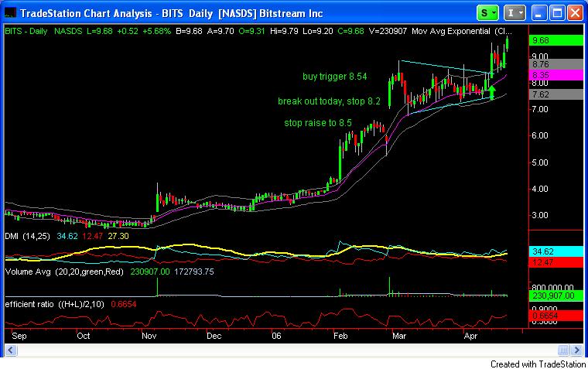Click the 'BITS - Daily' status line label
The width and height of the screenshot is (588, 369).
pyautogui.click(x=26, y=31)
